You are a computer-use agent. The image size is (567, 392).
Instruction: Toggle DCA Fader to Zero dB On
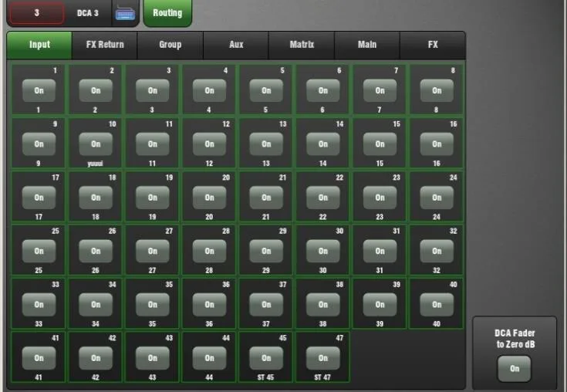point(515,369)
